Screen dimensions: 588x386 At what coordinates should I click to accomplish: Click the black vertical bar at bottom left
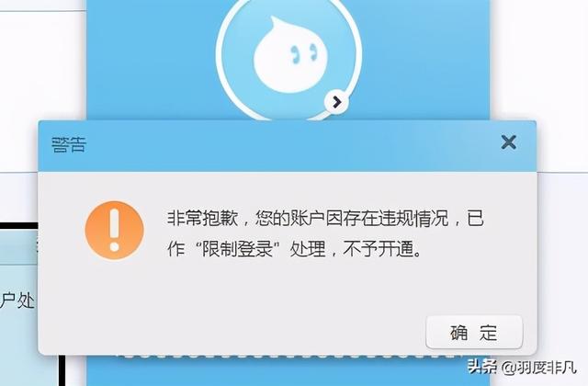pyautogui.click(x=62, y=370)
